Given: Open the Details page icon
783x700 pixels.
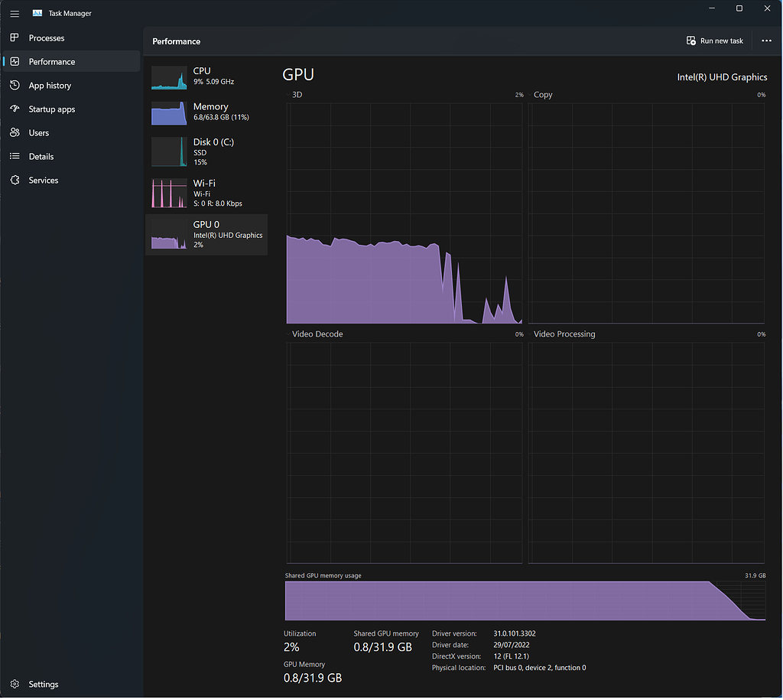Looking at the screenshot, I should click(14, 156).
